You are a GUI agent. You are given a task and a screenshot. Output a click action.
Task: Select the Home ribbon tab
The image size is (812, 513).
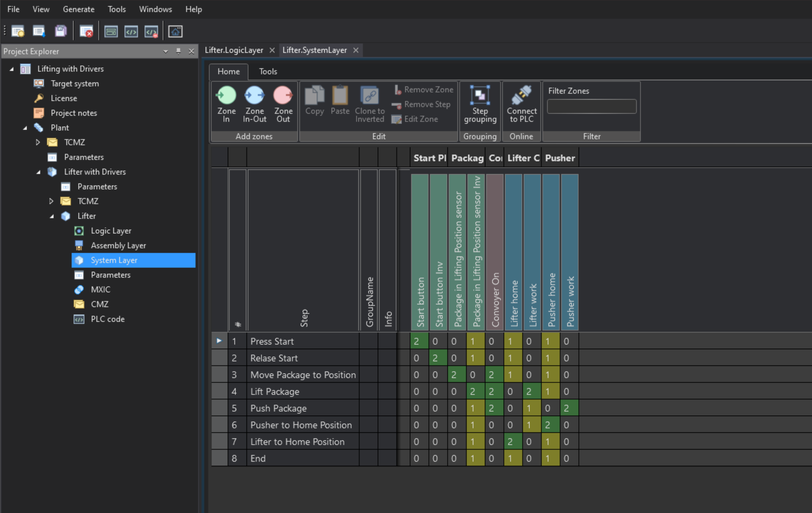click(x=229, y=71)
